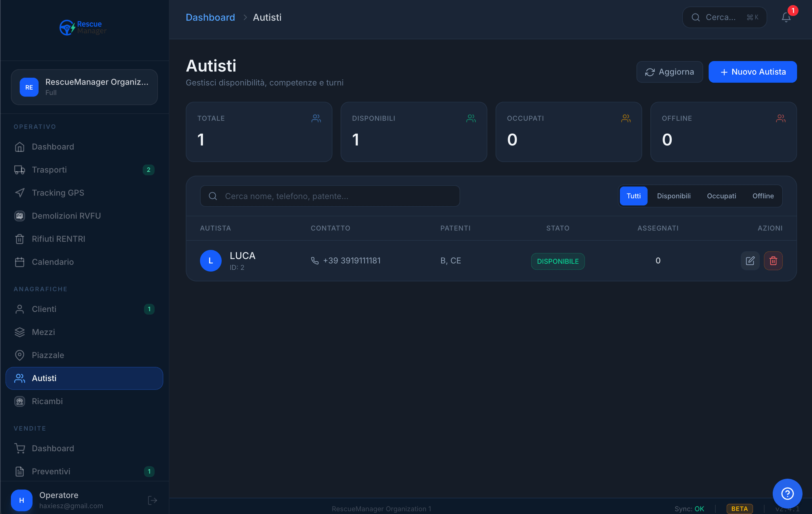Open Rifiuti RENTRI via its trash icon
The height and width of the screenshot is (514, 812).
click(x=20, y=239)
